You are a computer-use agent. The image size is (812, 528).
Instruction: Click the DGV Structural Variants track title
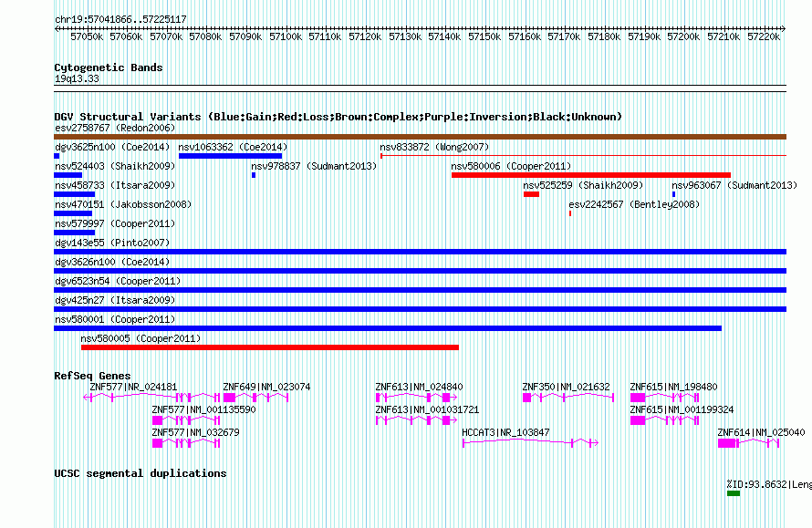point(338,117)
